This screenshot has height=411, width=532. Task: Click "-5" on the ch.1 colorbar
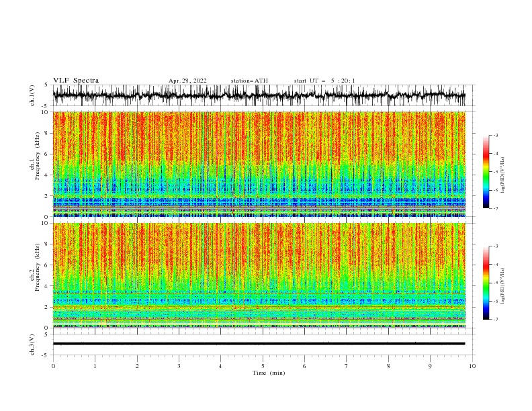coord(495,172)
